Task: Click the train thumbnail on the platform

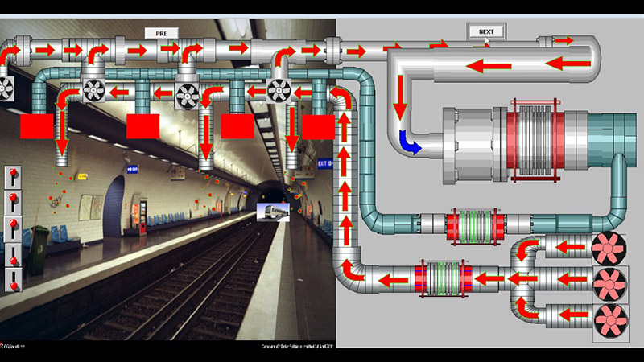Action: click(273, 211)
